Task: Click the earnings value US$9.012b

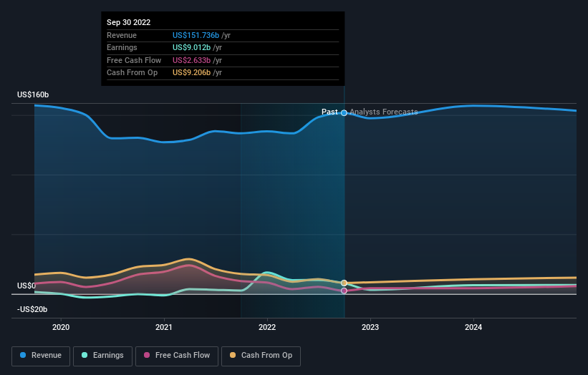Action: pos(192,47)
